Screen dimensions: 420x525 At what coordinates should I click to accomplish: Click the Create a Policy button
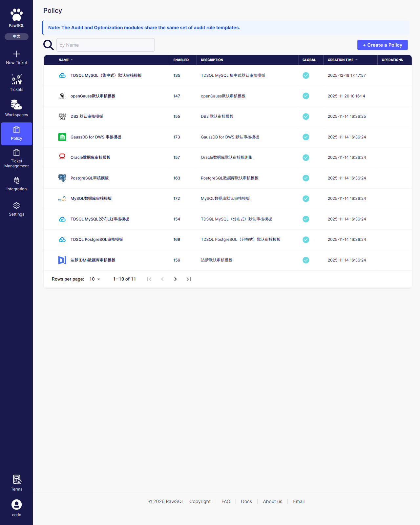point(383,45)
